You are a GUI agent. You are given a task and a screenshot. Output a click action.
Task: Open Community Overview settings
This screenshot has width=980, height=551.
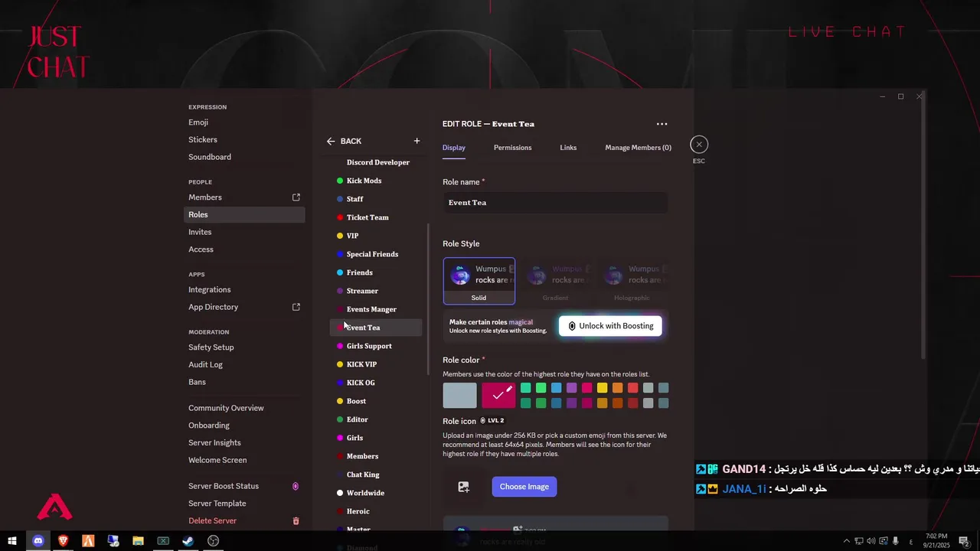[x=244, y=409]
